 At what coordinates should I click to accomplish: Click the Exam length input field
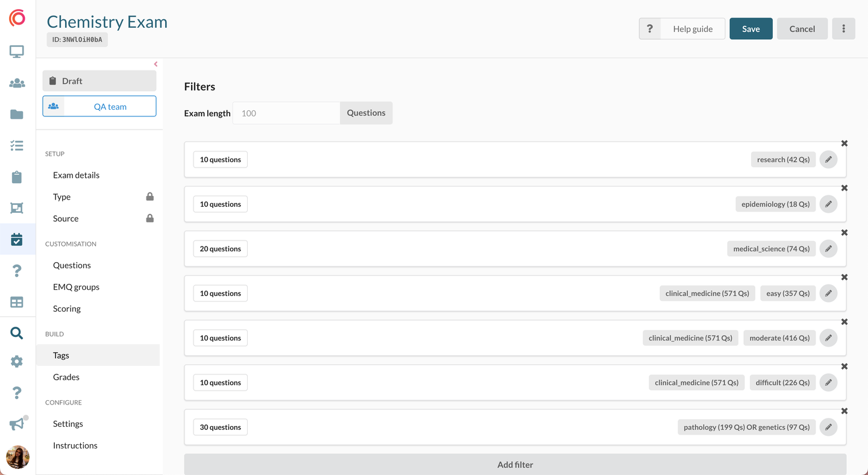pos(286,113)
